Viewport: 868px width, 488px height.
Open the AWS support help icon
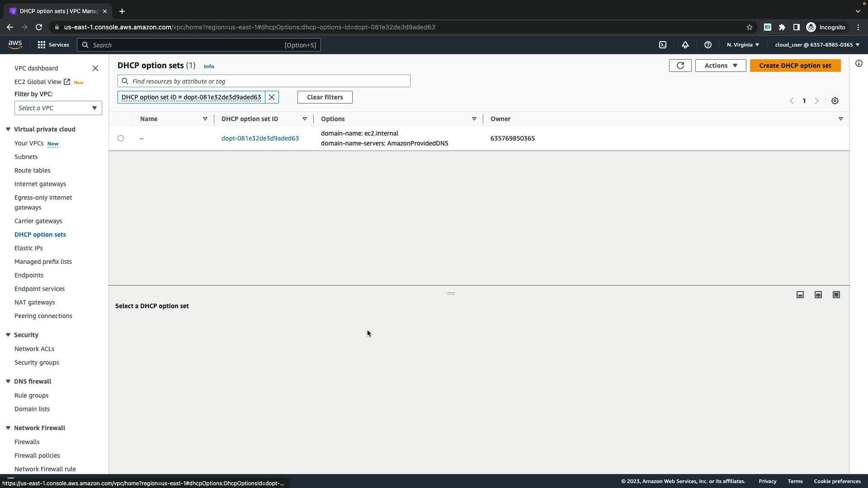(x=708, y=45)
